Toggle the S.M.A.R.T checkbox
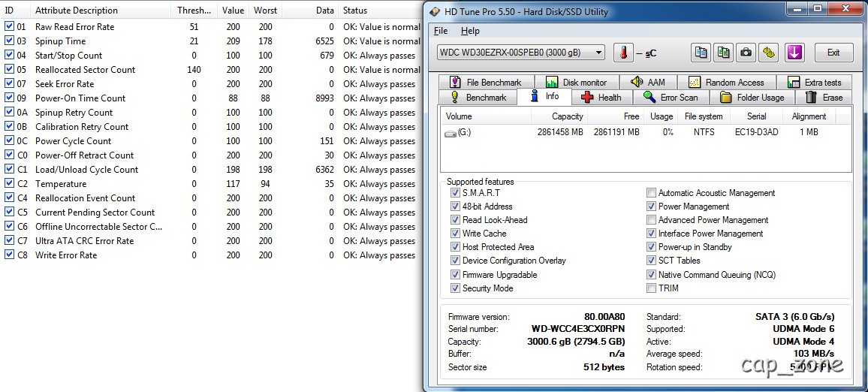Viewport: 868px width, 392px height. [x=455, y=193]
